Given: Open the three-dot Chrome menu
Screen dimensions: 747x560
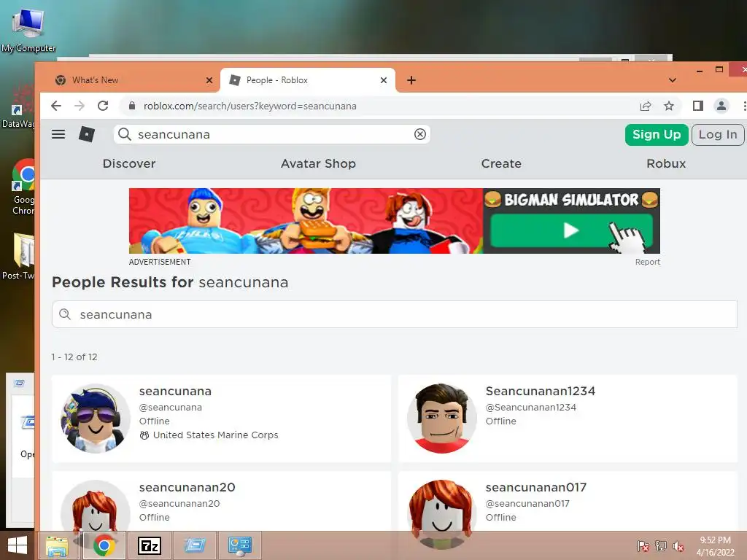Looking at the screenshot, I should tap(743, 106).
